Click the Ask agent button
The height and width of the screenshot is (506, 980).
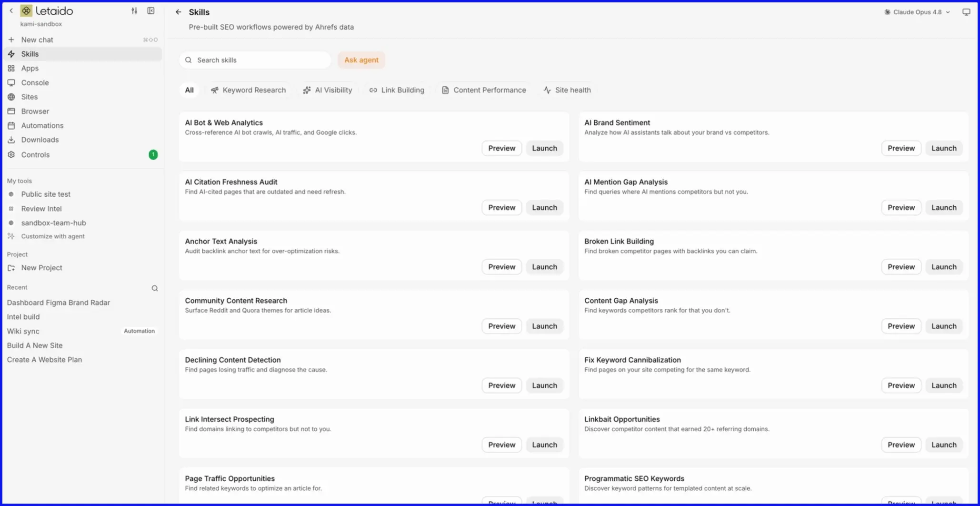click(361, 60)
